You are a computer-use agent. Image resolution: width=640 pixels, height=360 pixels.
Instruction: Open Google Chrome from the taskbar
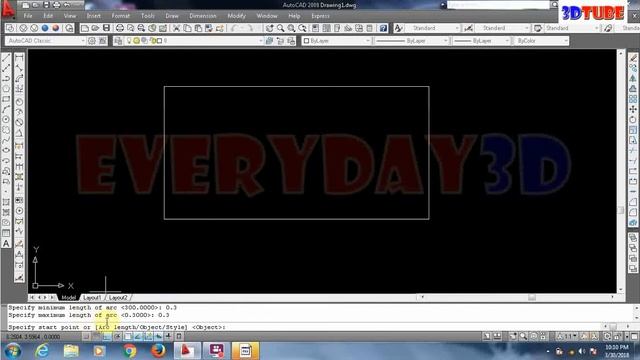tap(129, 351)
